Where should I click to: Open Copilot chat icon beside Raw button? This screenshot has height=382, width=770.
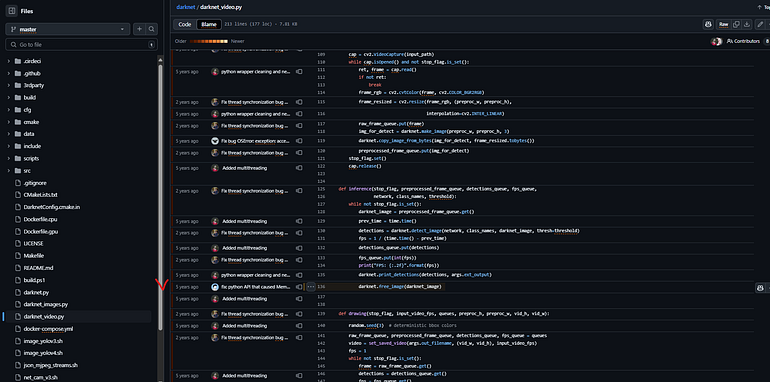708,24
